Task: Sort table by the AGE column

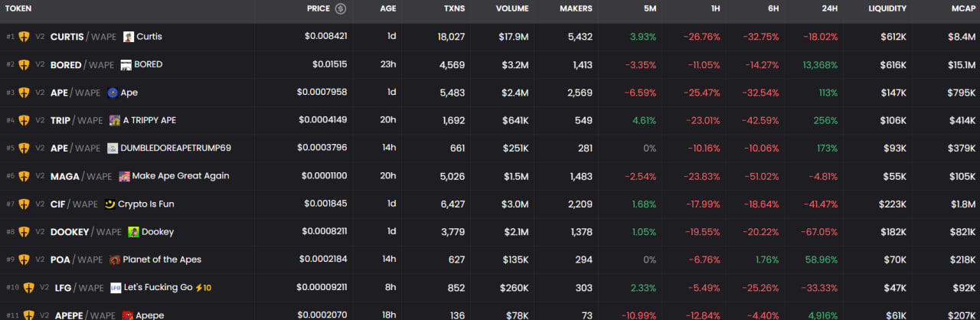Action: point(387,9)
